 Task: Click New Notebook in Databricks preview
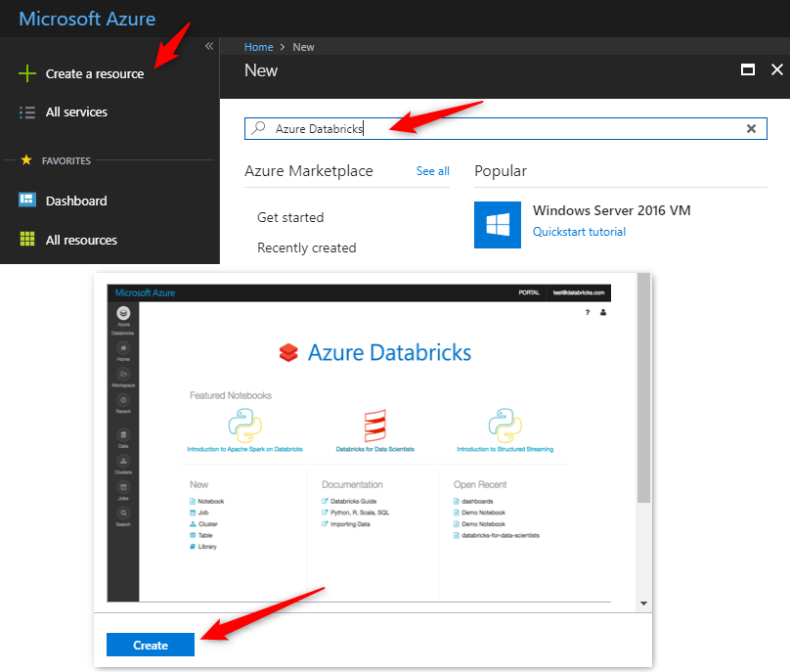(x=206, y=501)
